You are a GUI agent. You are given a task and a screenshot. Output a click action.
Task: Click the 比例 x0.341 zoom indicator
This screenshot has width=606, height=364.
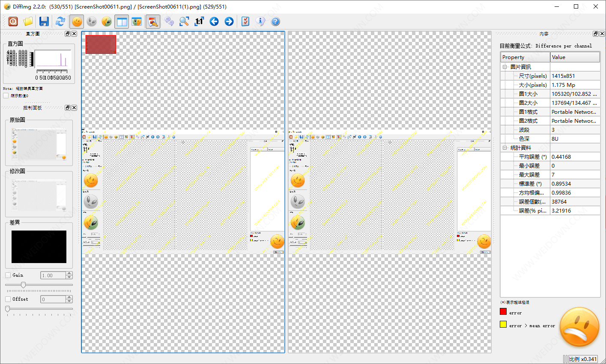583,359
